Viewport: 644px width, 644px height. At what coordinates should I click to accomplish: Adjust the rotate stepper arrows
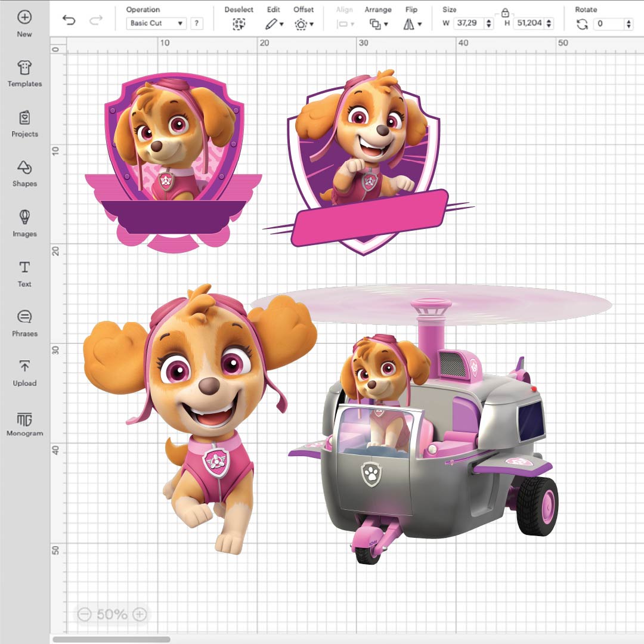point(629,24)
